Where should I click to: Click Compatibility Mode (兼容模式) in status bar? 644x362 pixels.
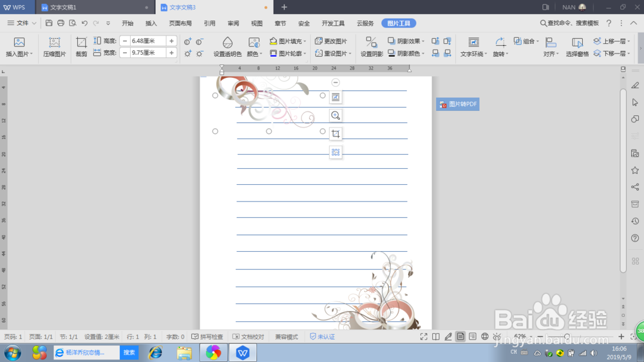(x=287, y=336)
